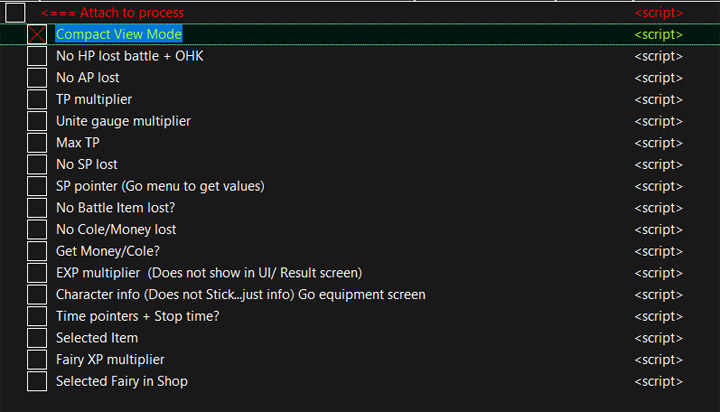Click the Selected Item script value
The height and width of the screenshot is (412, 720).
[658, 338]
